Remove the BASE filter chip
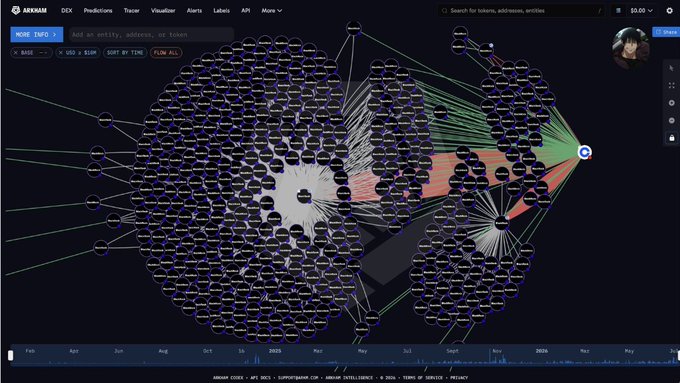680x383 pixels. [16, 52]
